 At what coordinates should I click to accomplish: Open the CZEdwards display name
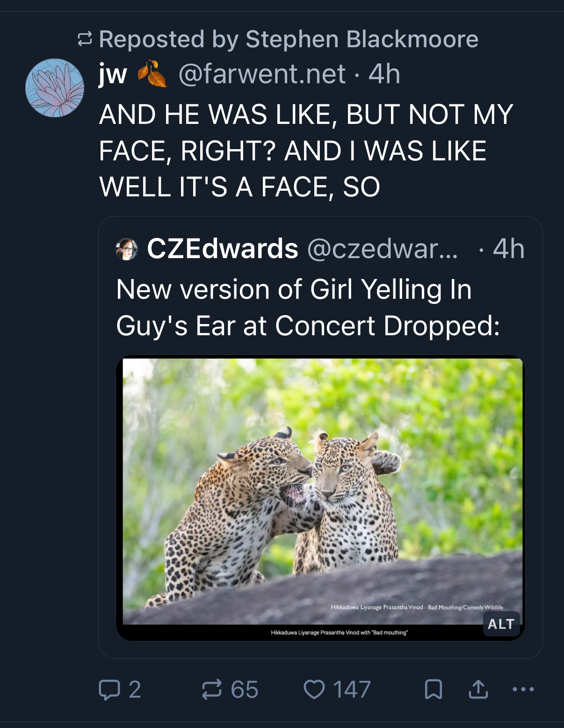click(x=223, y=248)
